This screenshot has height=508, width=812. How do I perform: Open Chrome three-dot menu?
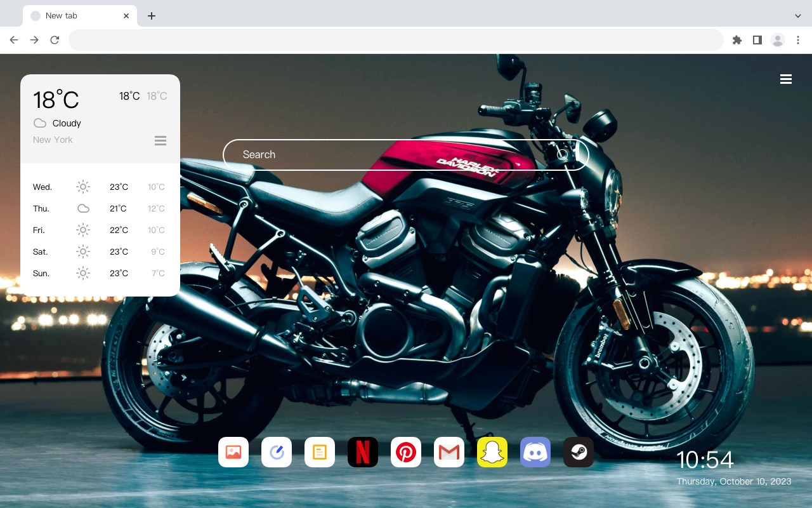click(x=798, y=40)
